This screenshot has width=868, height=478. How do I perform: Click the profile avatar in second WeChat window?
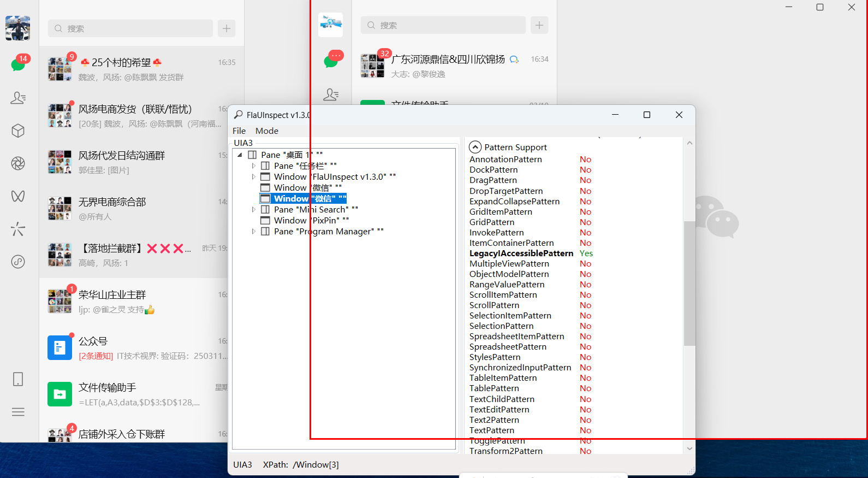click(x=330, y=25)
